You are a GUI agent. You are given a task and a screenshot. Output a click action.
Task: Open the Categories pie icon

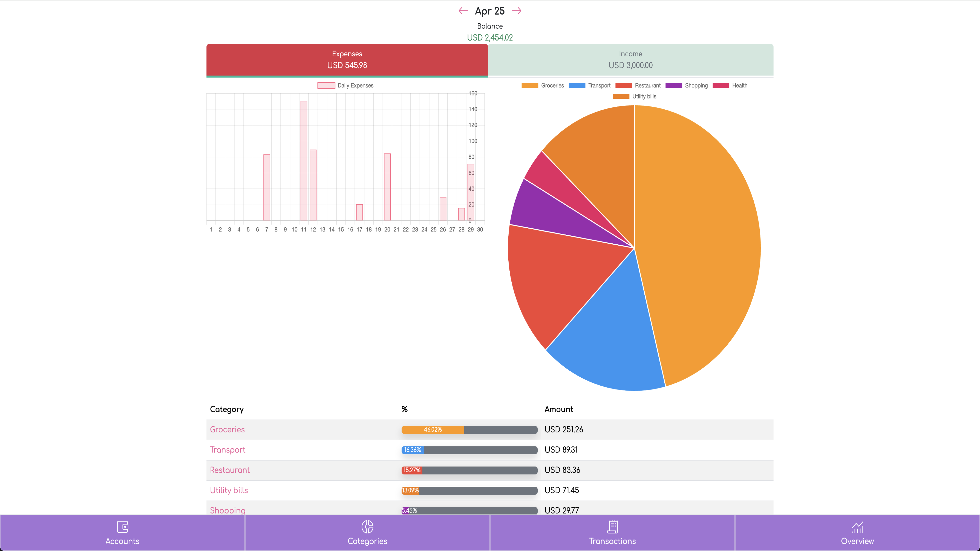pos(367,527)
